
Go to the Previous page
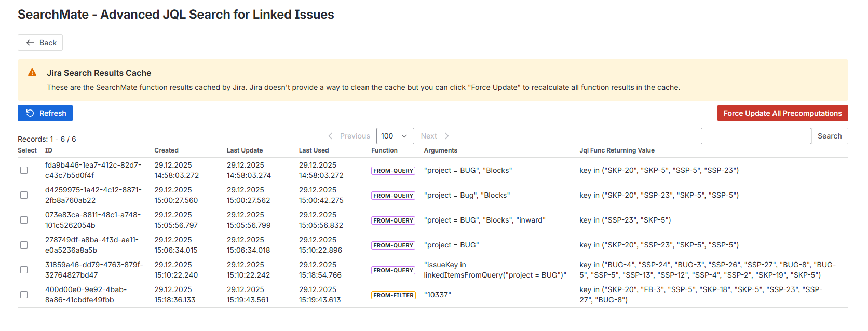pos(349,136)
